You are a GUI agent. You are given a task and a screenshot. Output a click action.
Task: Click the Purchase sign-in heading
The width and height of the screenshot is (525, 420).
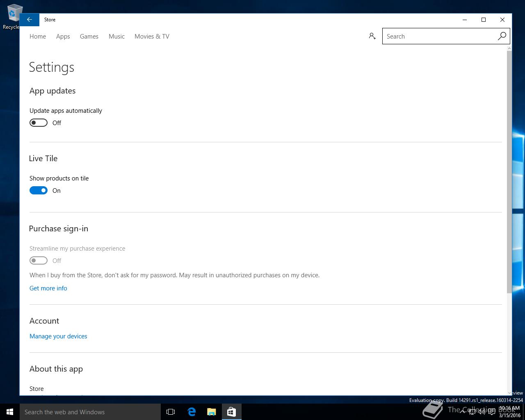[x=59, y=228]
